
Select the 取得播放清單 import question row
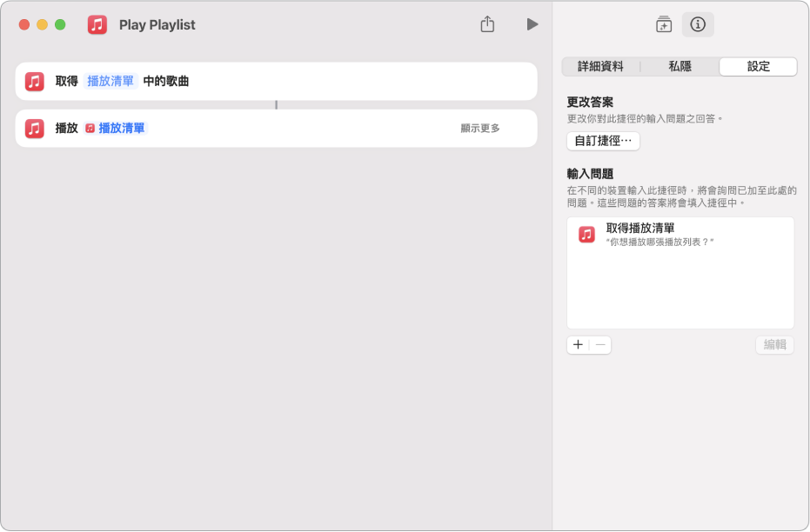pos(680,234)
